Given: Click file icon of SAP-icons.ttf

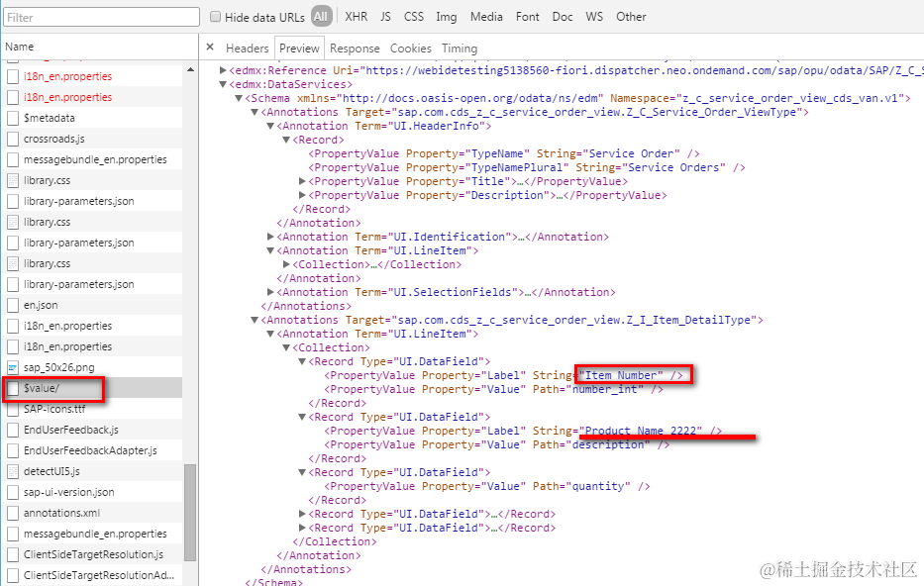Looking at the screenshot, I should (12, 409).
